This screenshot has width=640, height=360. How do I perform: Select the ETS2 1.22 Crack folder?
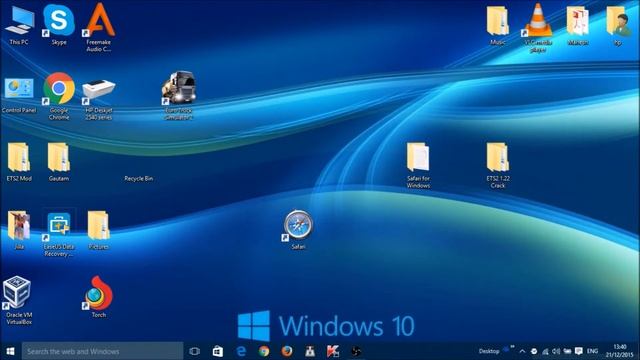(498, 165)
